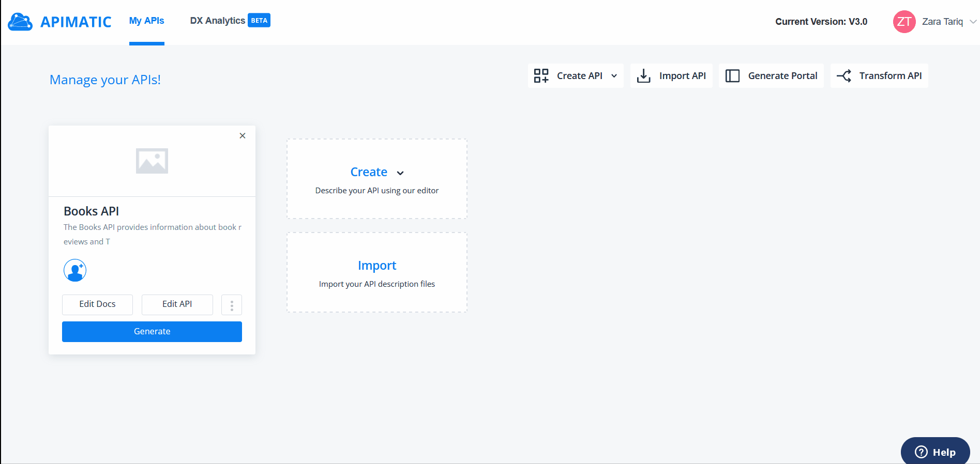Click the Create card heading
The height and width of the screenshot is (464, 980).
click(x=369, y=172)
